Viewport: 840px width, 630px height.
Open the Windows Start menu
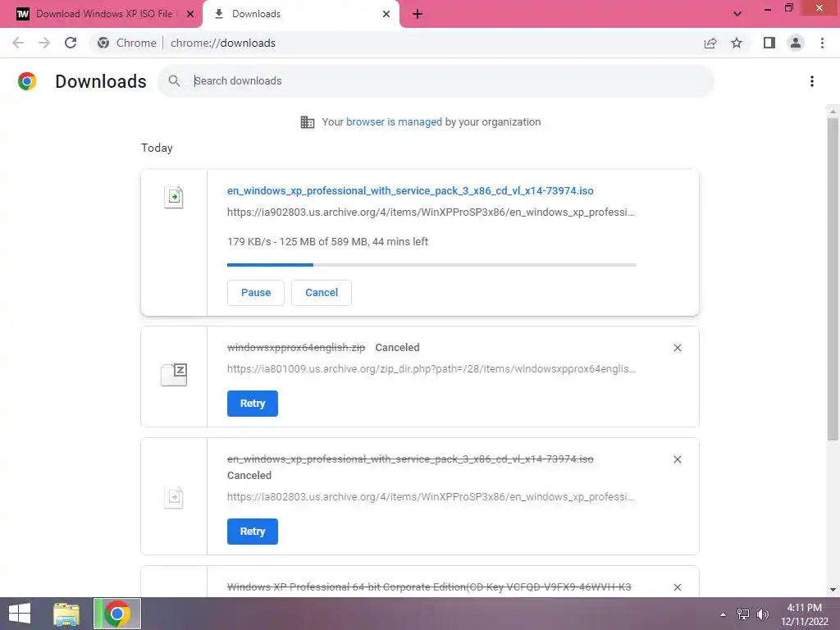coord(20,614)
